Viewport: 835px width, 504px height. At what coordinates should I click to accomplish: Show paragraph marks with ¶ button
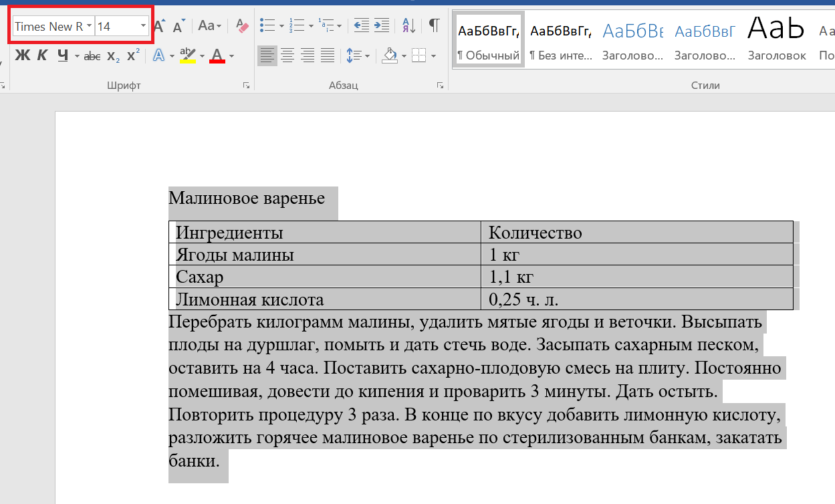(x=434, y=26)
